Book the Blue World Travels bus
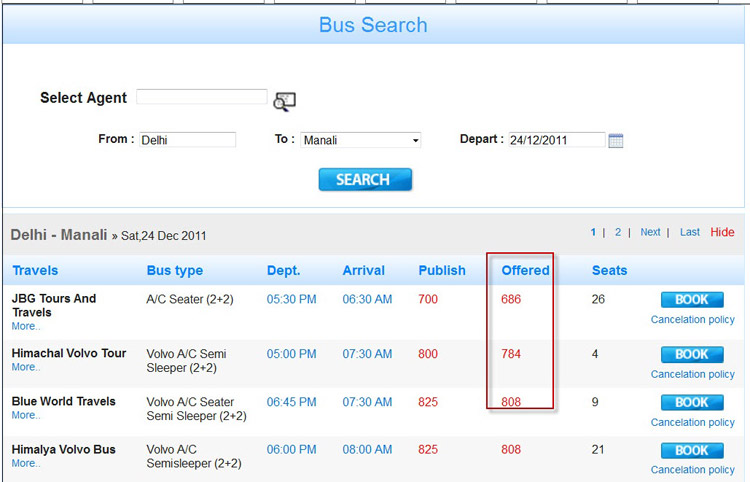 click(692, 402)
